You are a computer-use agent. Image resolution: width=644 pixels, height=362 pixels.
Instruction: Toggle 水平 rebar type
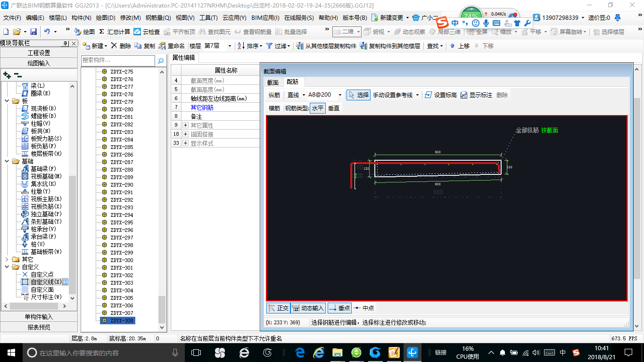(x=318, y=108)
